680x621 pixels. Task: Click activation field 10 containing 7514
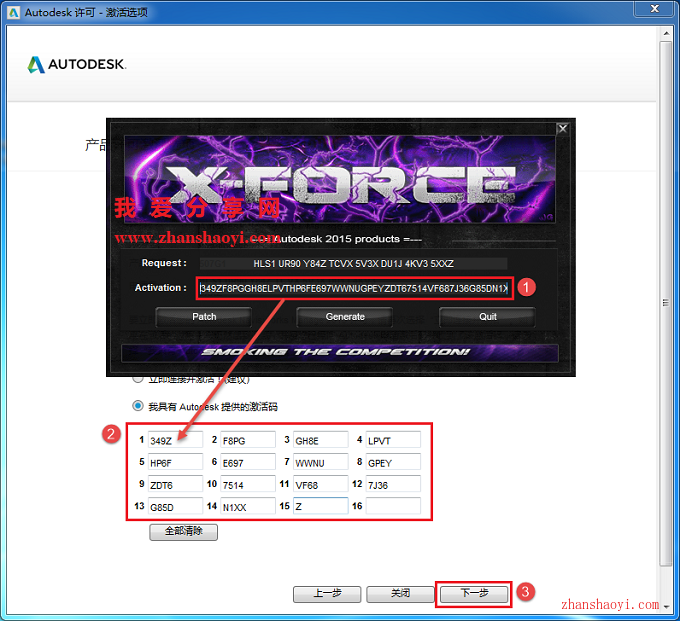[x=248, y=484]
